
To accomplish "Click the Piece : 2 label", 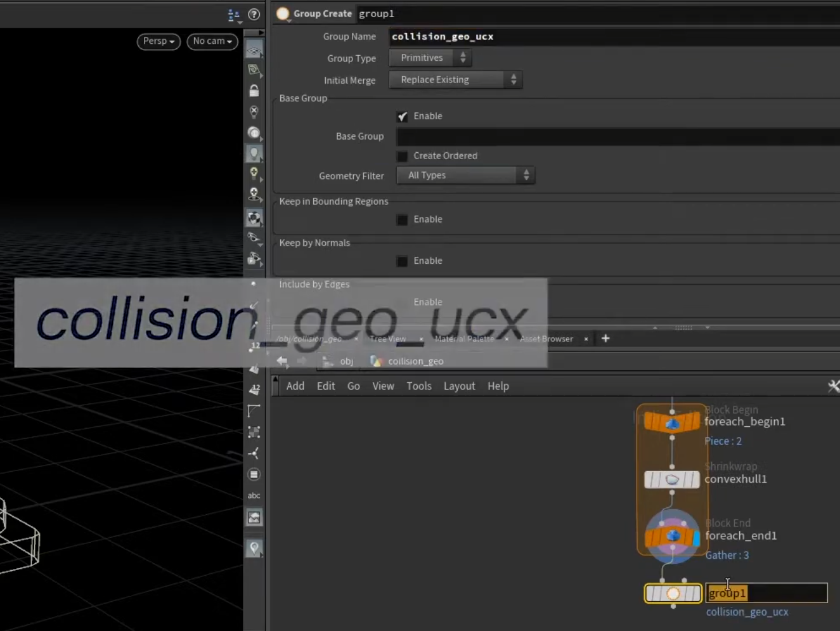I will [x=723, y=441].
